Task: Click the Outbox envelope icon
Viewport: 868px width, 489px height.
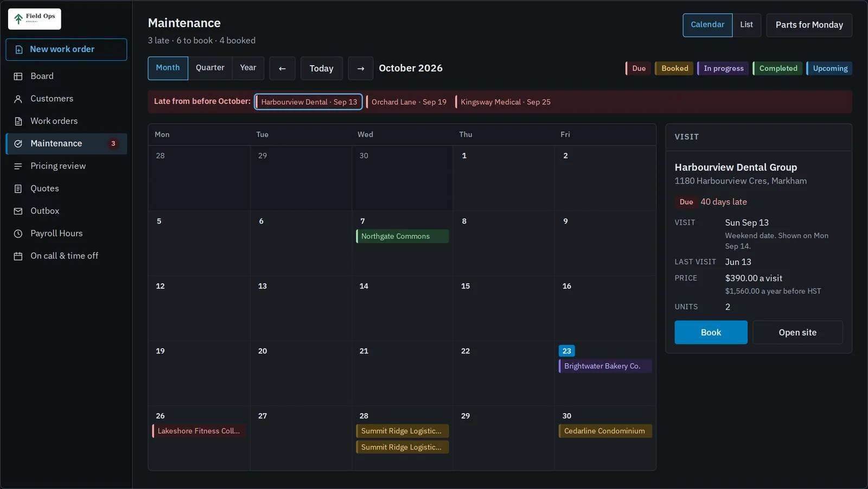Action: (x=18, y=211)
